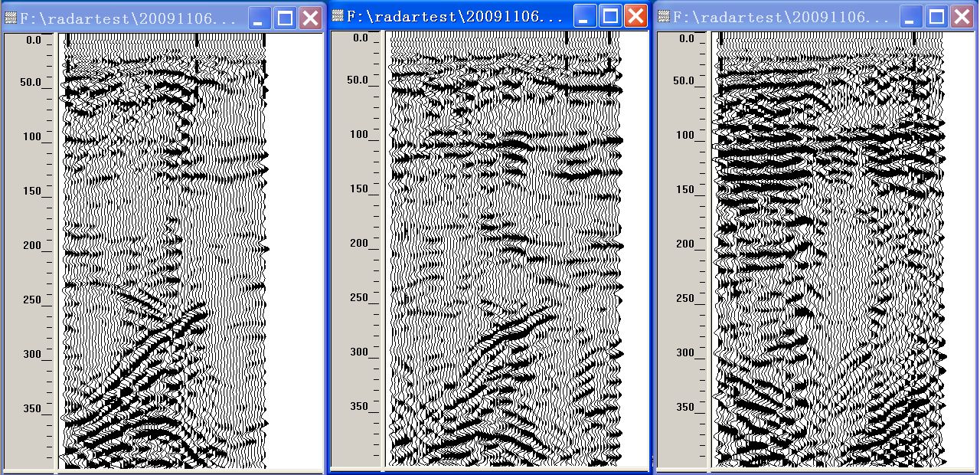Click the 350 mark on middle window's ruler
980x475 pixels.
pyautogui.click(x=358, y=407)
